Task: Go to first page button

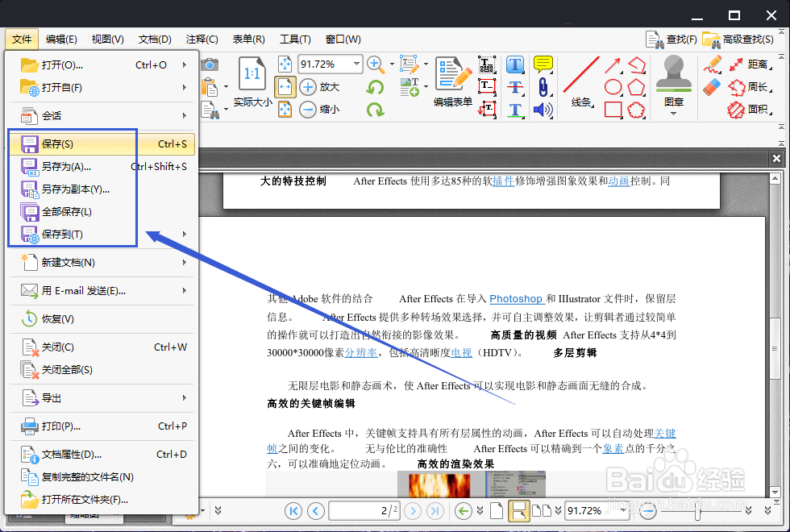Action: [x=293, y=511]
